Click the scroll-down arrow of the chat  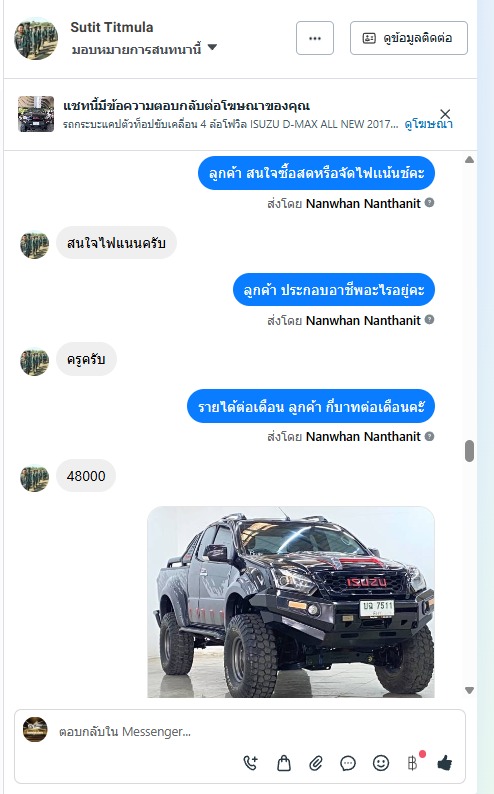click(x=469, y=690)
